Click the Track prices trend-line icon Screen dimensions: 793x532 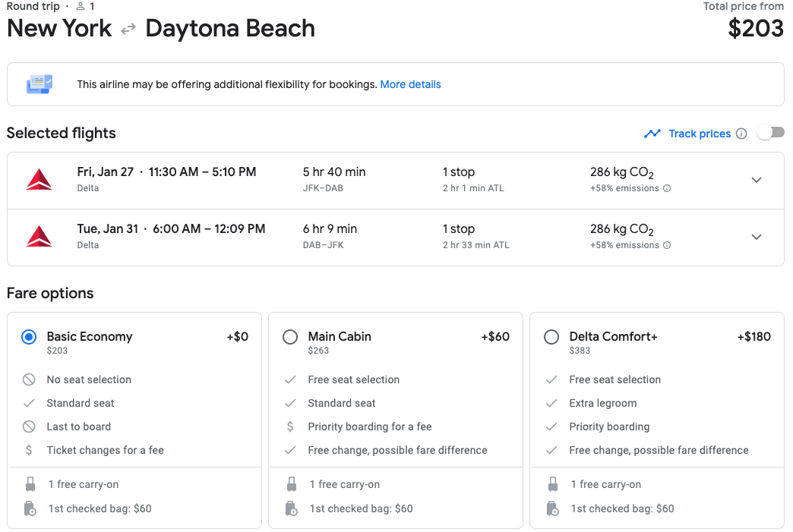coord(652,134)
